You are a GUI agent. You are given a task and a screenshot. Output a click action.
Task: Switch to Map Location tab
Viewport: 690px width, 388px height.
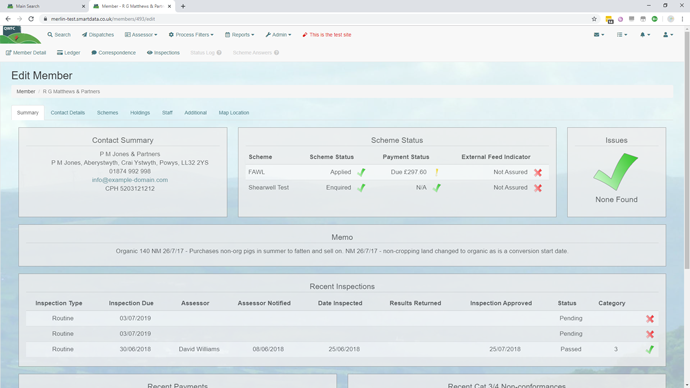[x=234, y=113]
